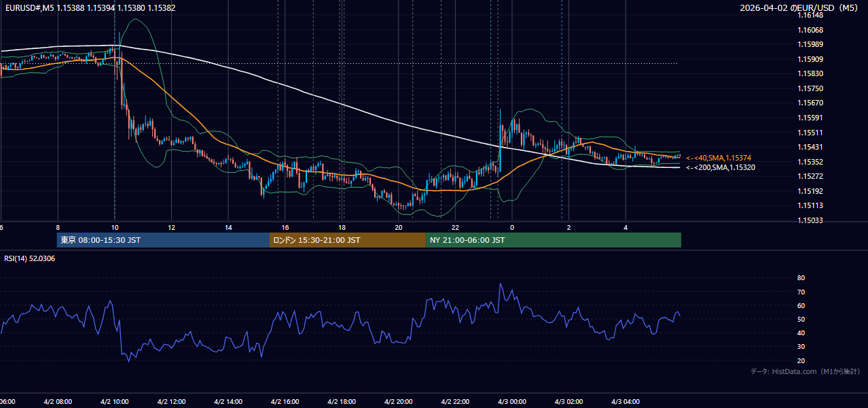Click the <-<40,SMA,1.15374 orange label
Viewport: 868px width, 408px height.
(x=719, y=158)
